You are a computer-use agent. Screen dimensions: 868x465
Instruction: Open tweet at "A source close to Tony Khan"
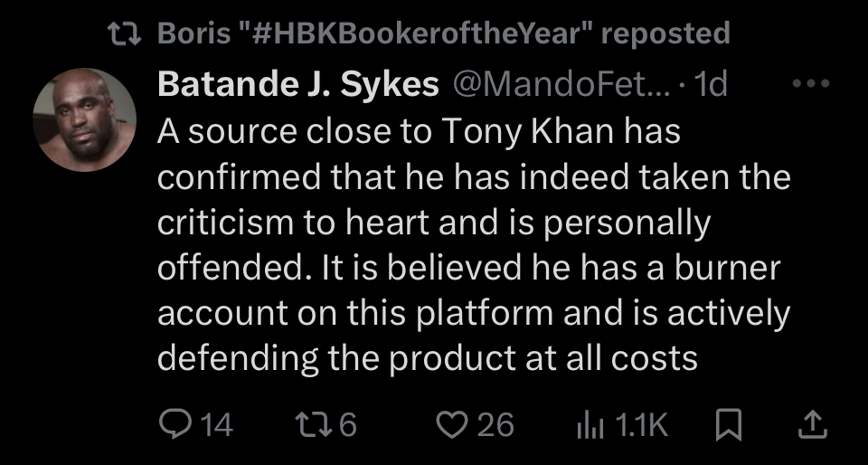click(418, 131)
